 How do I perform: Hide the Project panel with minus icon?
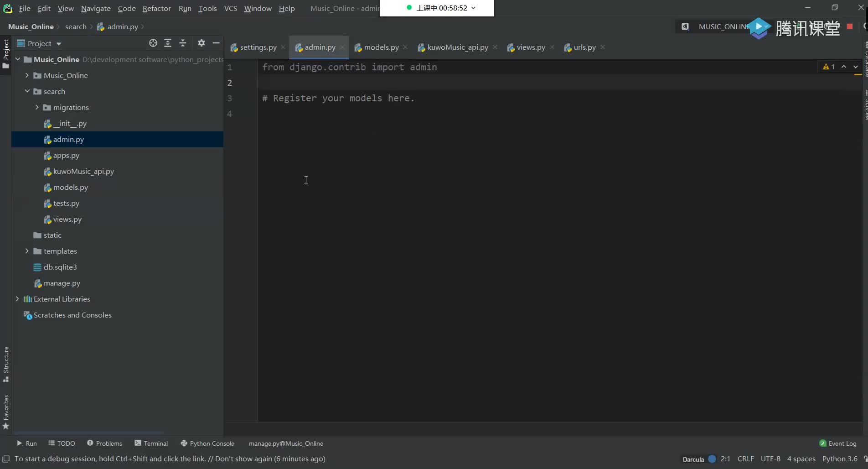tap(216, 43)
